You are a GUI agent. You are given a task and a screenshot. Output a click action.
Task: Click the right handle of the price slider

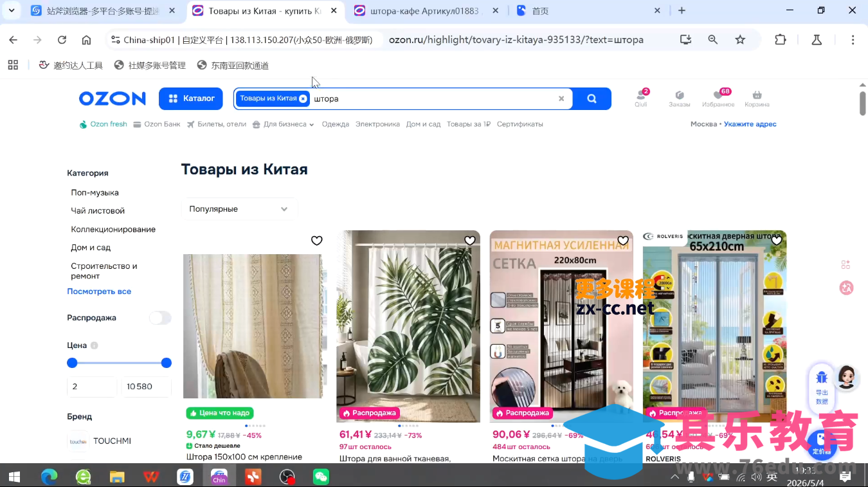[167, 363]
